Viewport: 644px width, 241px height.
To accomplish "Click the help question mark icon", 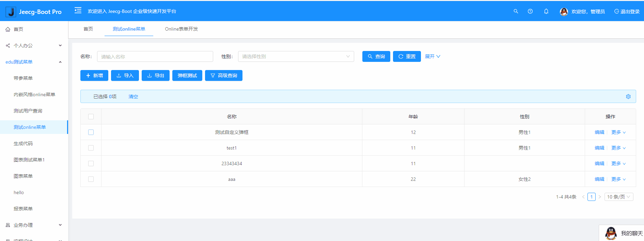I will tap(530, 11).
